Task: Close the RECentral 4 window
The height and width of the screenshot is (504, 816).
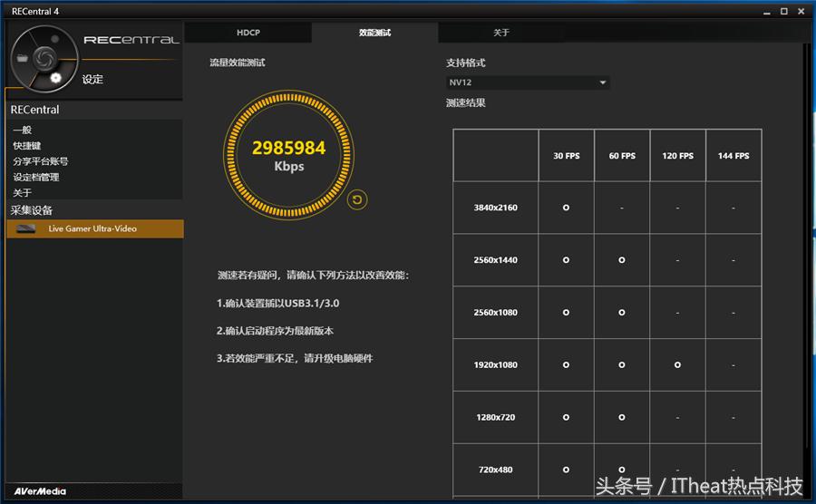Action: point(801,12)
